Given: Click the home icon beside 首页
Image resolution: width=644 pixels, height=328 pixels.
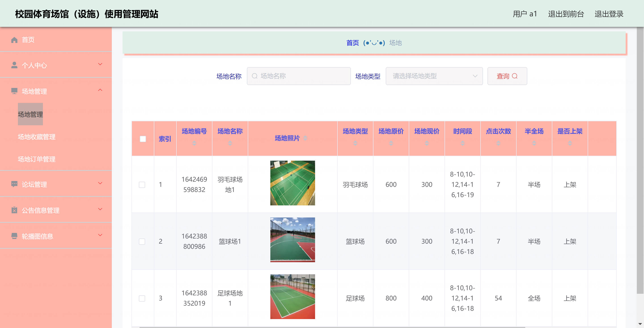Looking at the screenshot, I should coord(14,40).
